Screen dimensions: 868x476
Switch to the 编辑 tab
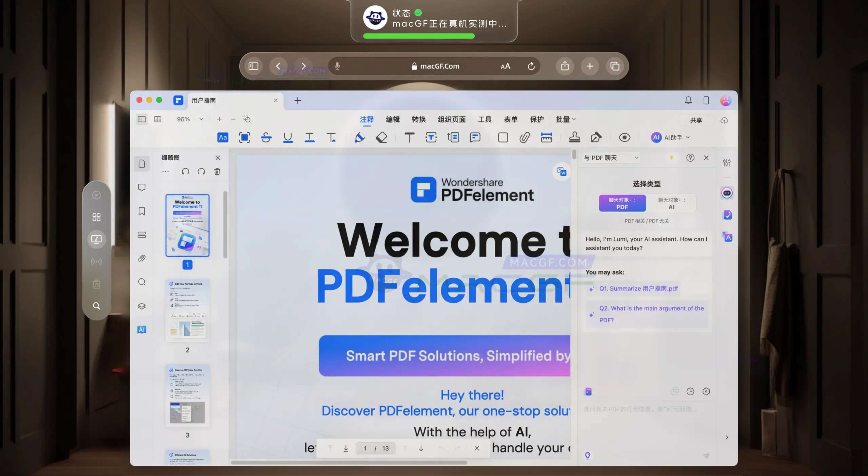point(392,119)
